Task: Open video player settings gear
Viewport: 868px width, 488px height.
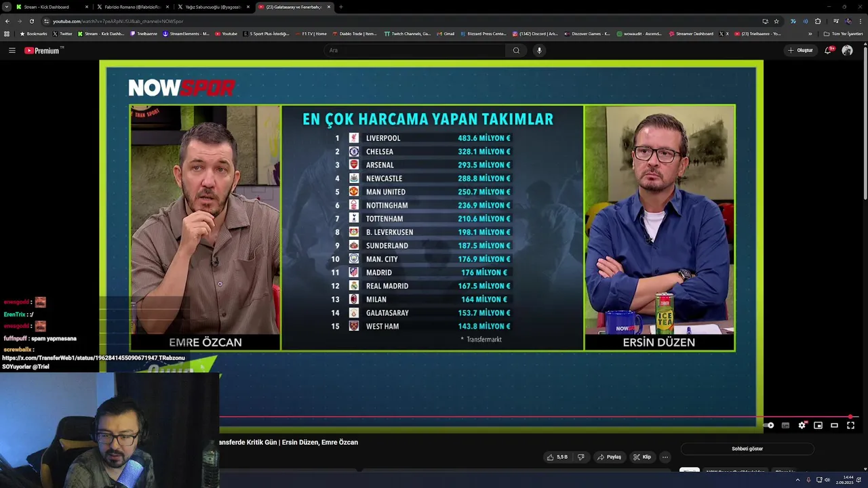Action: [802, 426]
